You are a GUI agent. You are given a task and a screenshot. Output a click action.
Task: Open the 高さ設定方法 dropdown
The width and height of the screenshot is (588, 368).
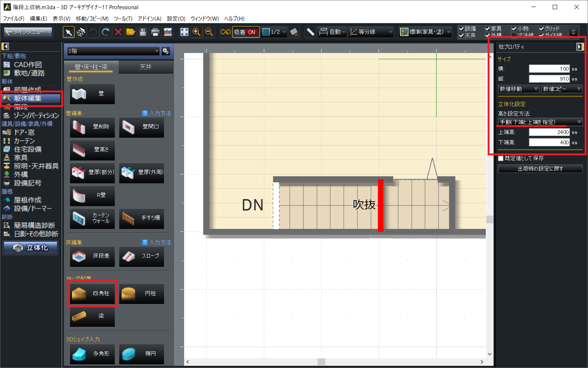point(540,122)
